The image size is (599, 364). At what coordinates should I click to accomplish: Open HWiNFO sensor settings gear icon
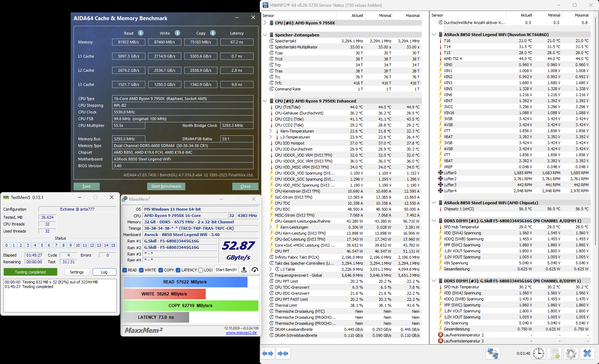571,353
